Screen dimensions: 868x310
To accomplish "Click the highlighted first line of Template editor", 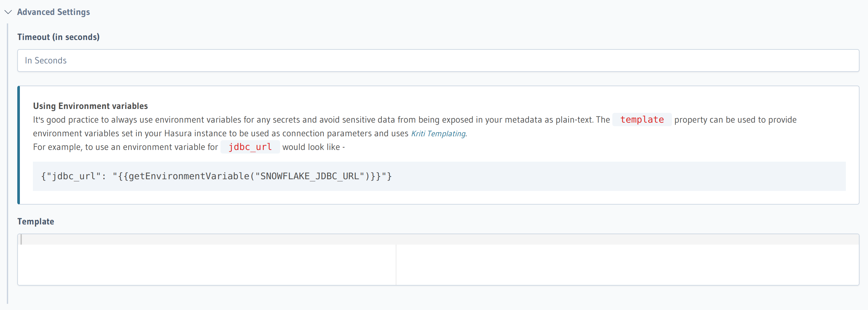I will (x=438, y=239).
